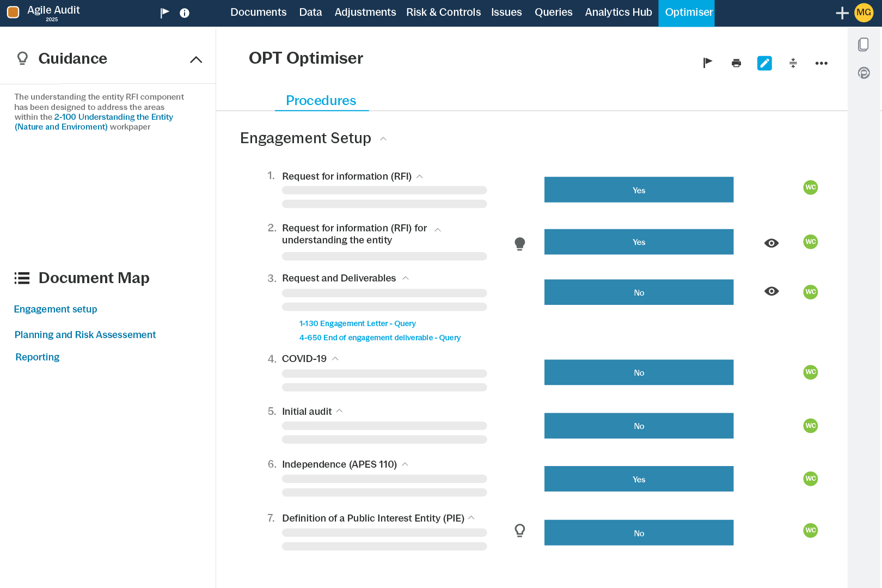Click the plus add icon in top bar
Viewport: 882px width, 588px height.
click(842, 13)
